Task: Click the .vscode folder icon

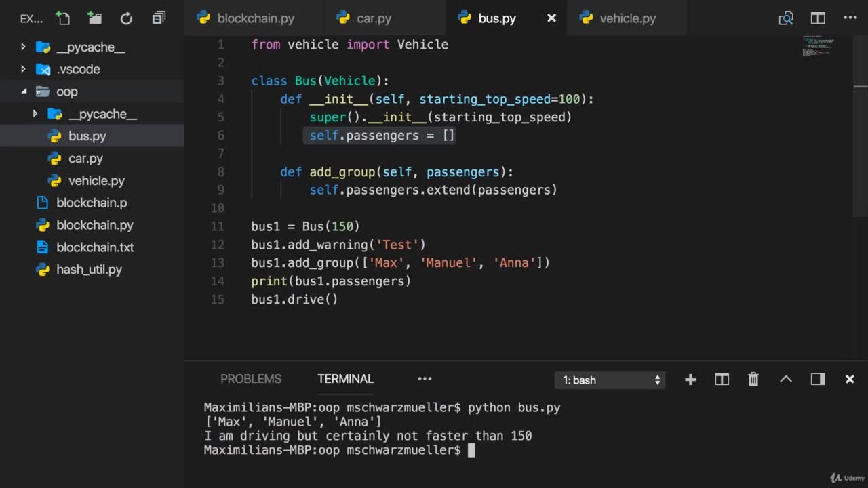Action: (x=43, y=69)
